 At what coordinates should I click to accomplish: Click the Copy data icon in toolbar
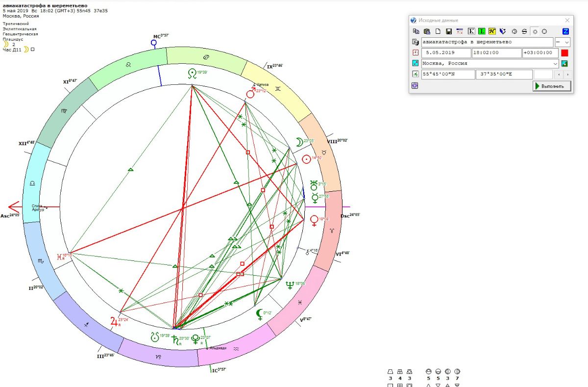(416, 31)
